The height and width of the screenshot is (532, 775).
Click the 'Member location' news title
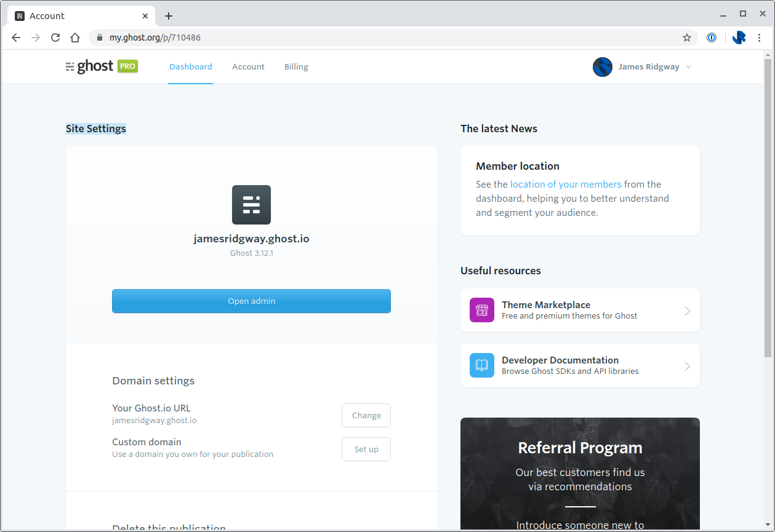point(518,166)
